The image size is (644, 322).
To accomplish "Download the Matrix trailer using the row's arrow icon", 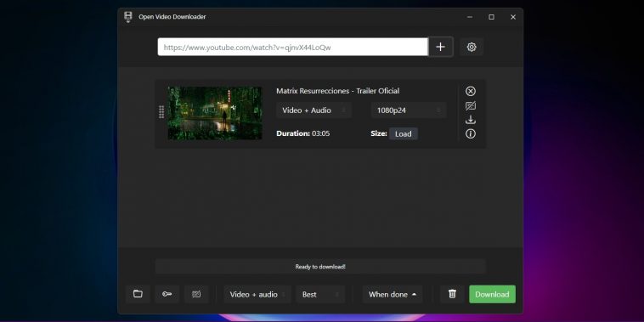I will [471, 120].
